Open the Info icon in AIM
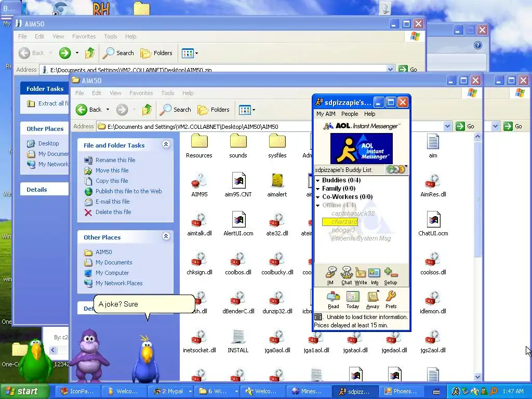532x399 pixels. (x=375, y=275)
